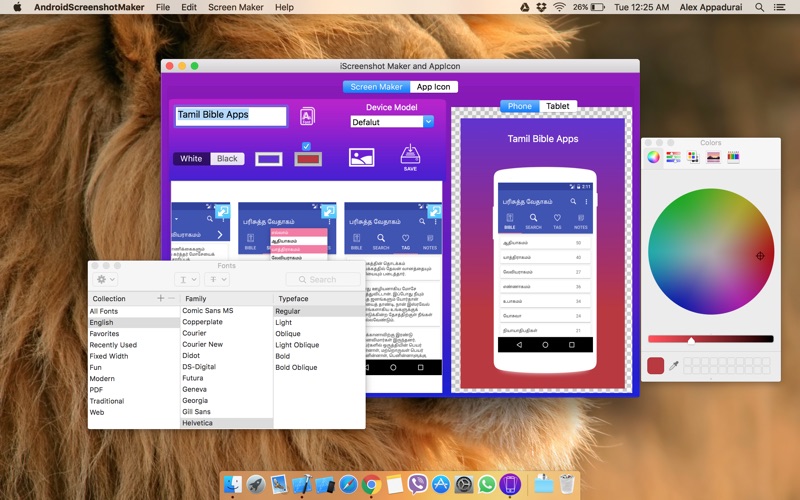
Task: Click the red gradient end color swatch
Action: [308, 159]
